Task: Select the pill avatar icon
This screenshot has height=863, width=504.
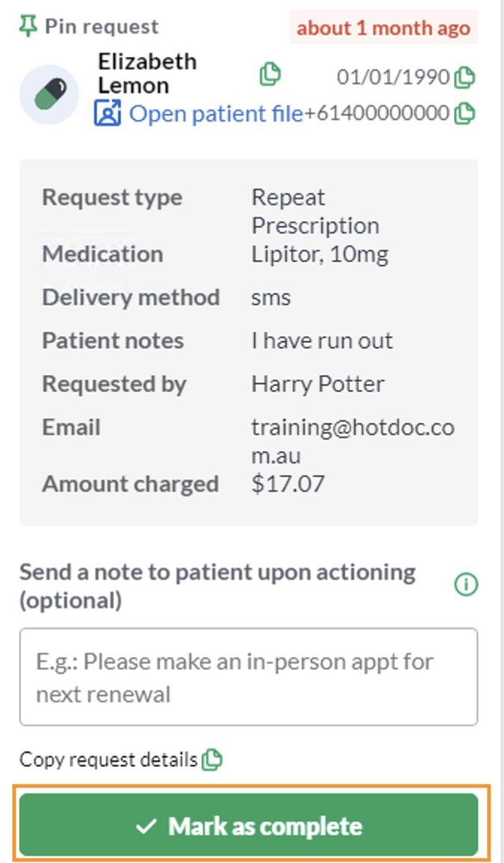Action: (x=49, y=95)
